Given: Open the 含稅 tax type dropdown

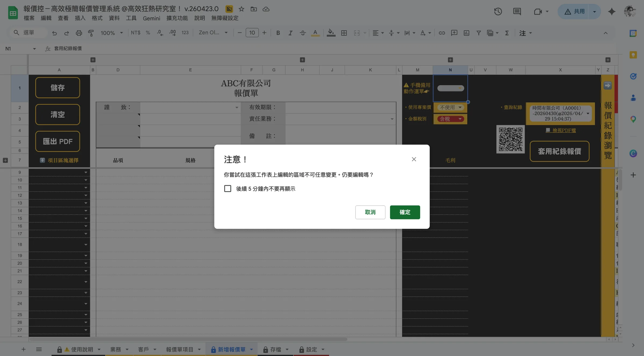Looking at the screenshot, I should point(450,119).
